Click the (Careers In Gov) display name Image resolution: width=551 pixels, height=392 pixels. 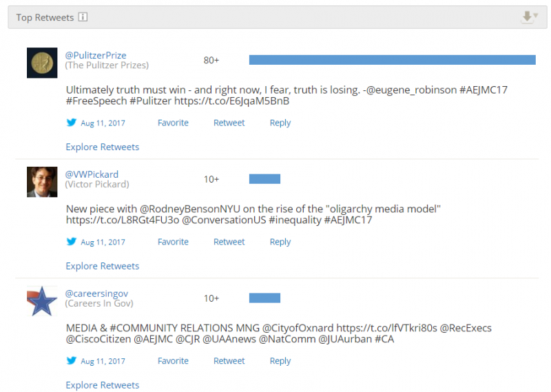click(99, 303)
